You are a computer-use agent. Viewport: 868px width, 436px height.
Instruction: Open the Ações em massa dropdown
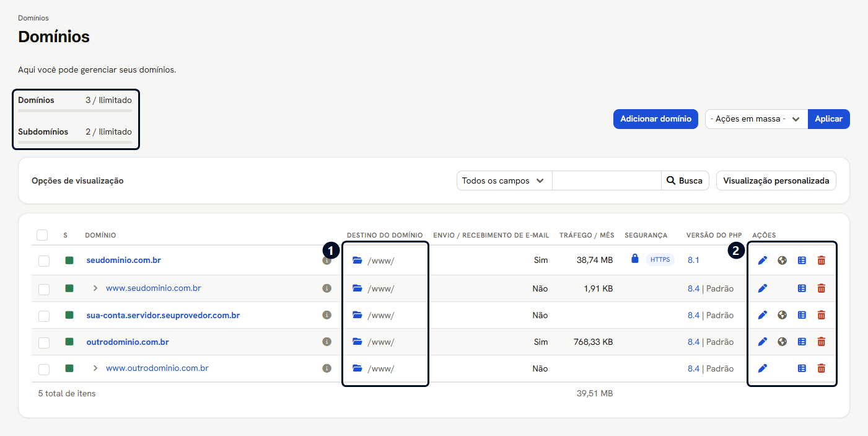point(756,119)
